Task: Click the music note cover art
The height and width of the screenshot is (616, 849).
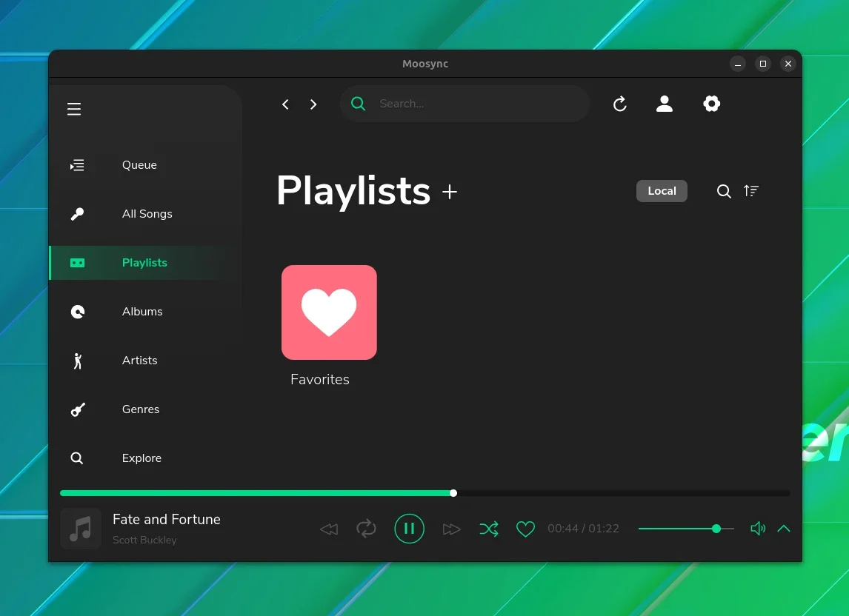Action: [81, 529]
